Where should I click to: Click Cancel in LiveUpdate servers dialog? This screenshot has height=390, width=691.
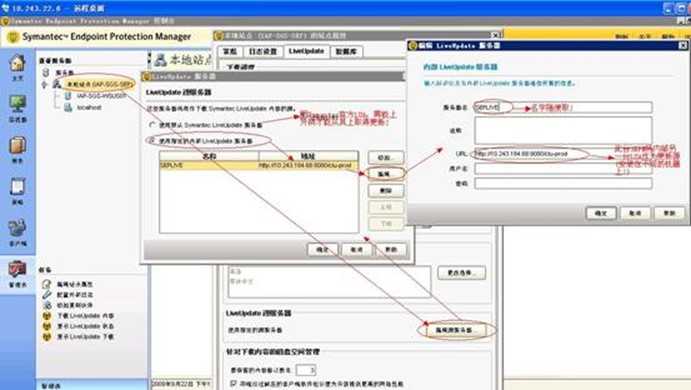(356, 249)
